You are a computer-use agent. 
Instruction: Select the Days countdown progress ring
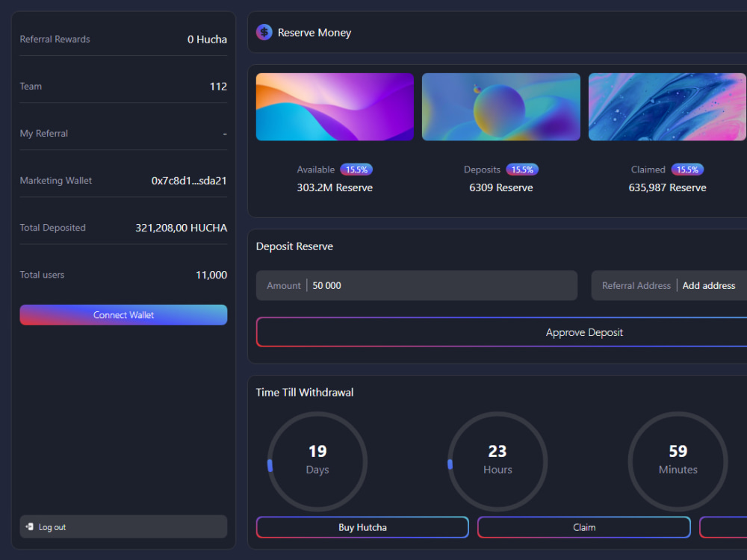pyautogui.click(x=317, y=461)
